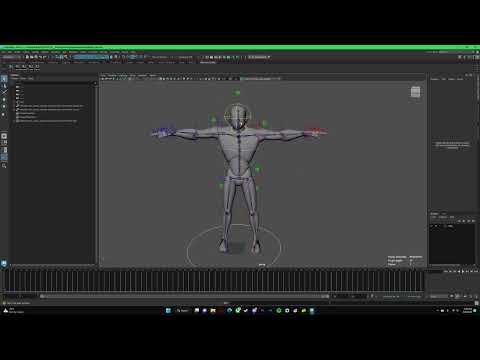480x360 pixels.
Task: Select the Select tool in the toolbox
Action: click(x=4, y=79)
